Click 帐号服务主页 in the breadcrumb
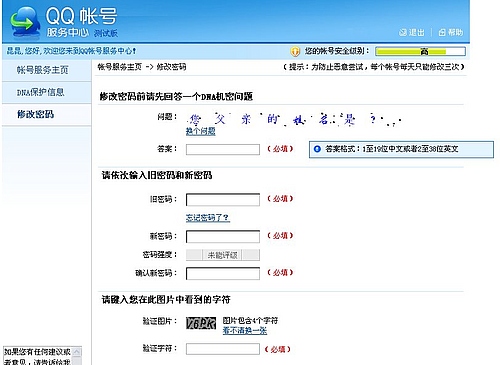Viewport: 500px width, 365px height. 119,67
